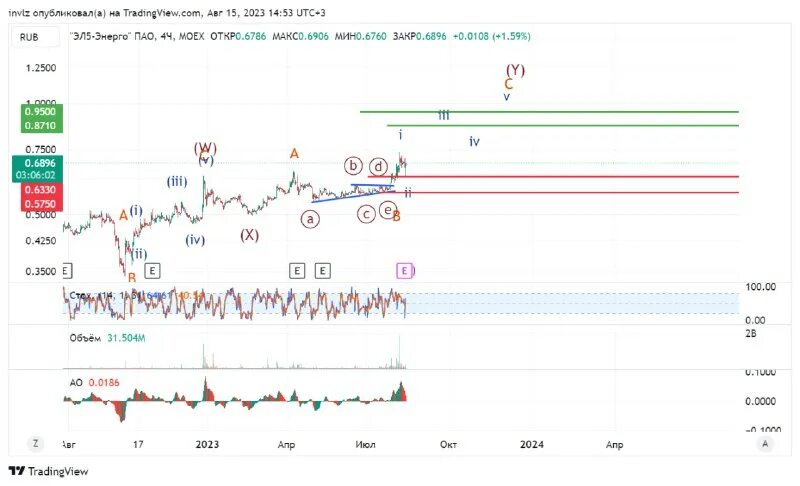The height and width of the screenshot is (486, 800).
Task: Click the blue ii label on the red line
Action: click(x=408, y=193)
